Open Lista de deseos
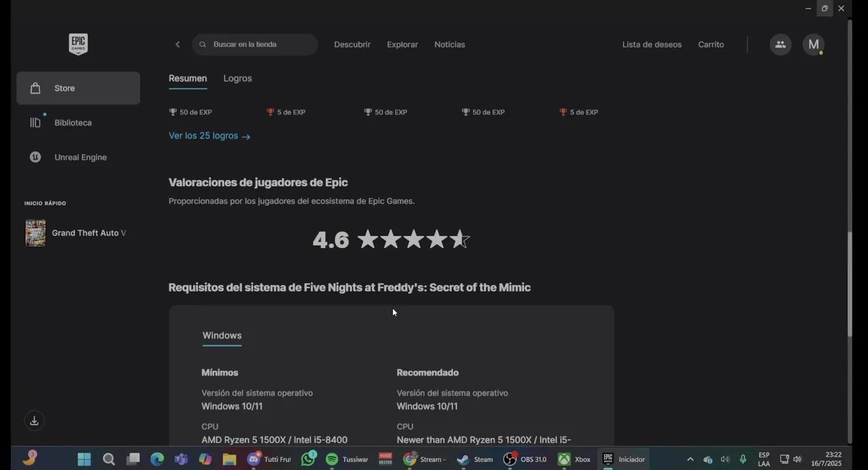Image resolution: width=868 pixels, height=470 pixels. (x=652, y=44)
